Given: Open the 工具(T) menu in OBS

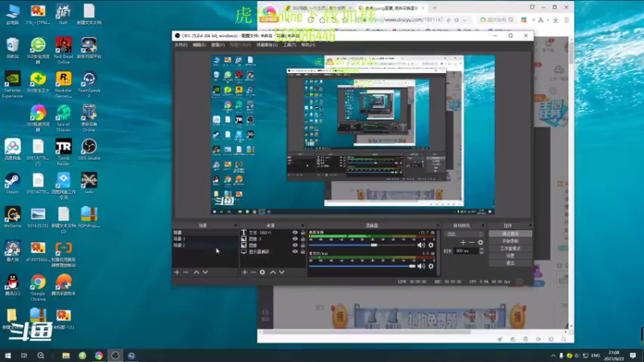Looking at the screenshot, I should [289, 45].
